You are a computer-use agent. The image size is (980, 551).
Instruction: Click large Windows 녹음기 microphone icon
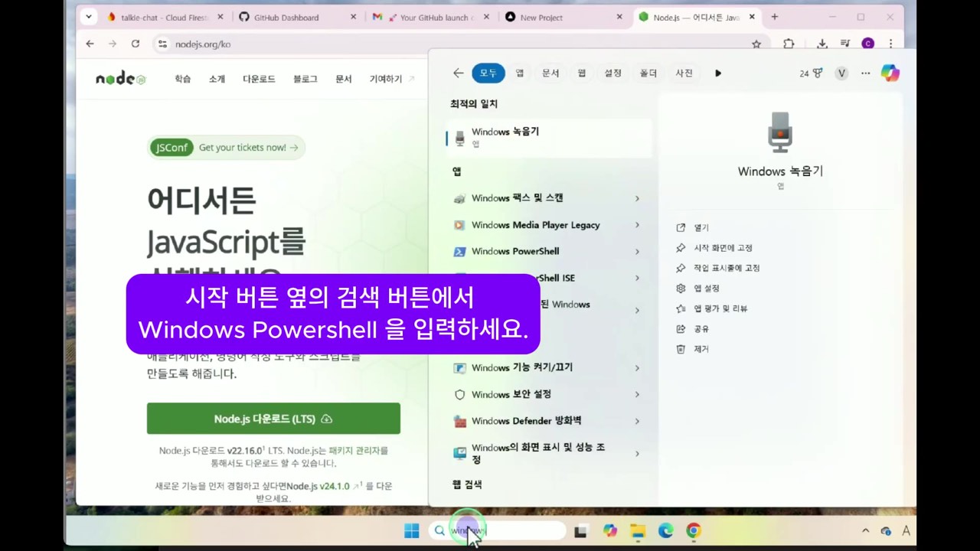(x=780, y=132)
